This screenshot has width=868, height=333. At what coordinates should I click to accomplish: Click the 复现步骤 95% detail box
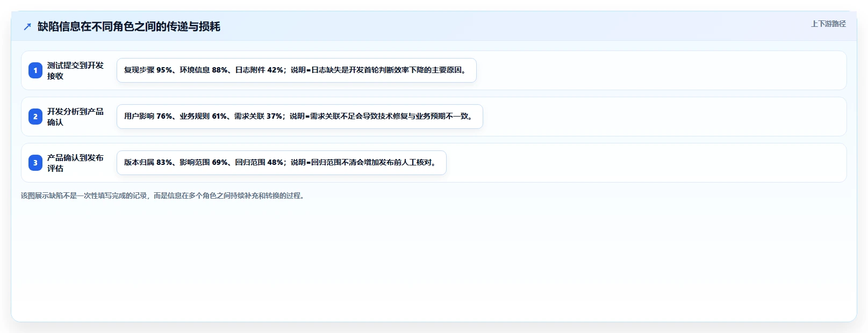point(297,70)
